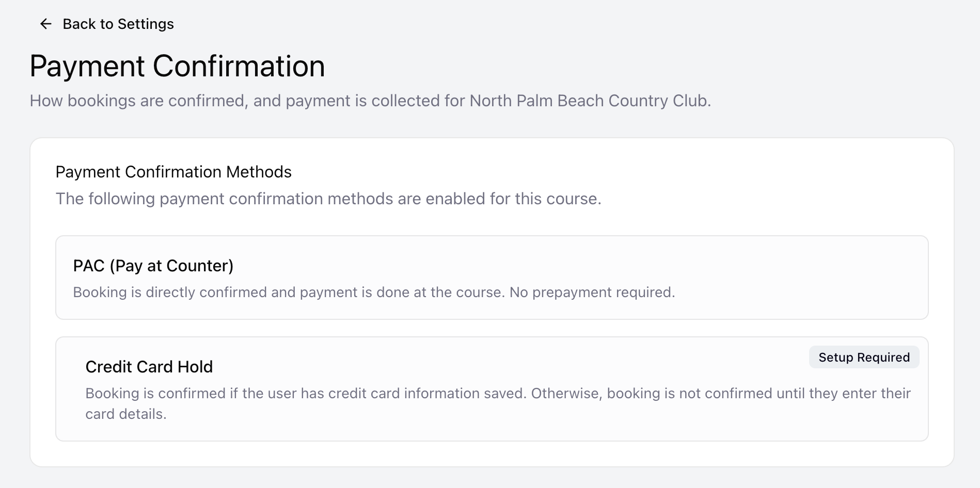
Task: Click the word 'Settings' in back link
Action: [x=146, y=24]
